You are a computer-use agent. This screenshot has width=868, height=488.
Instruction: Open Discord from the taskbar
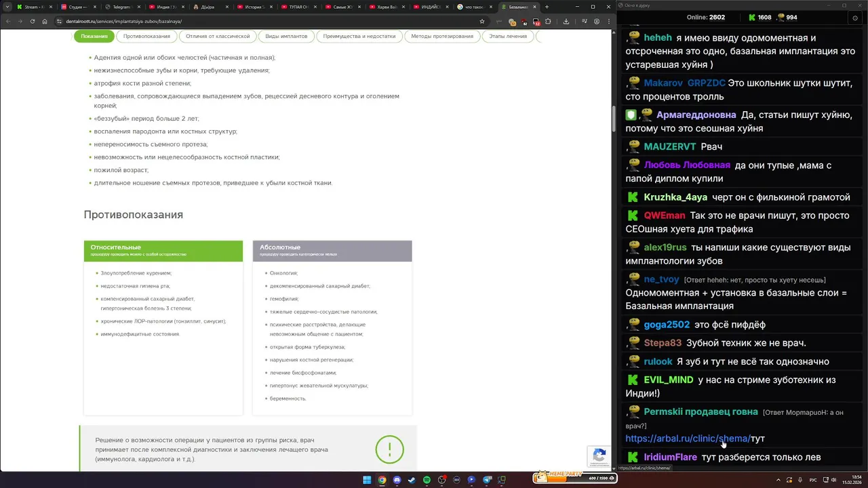pos(397,480)
